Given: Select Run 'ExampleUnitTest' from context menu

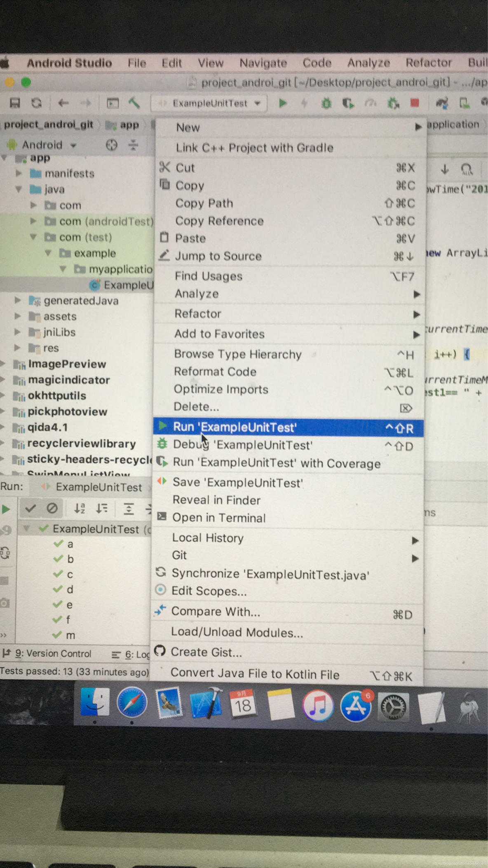Looking at the screenshot, I should coord(288,427).
